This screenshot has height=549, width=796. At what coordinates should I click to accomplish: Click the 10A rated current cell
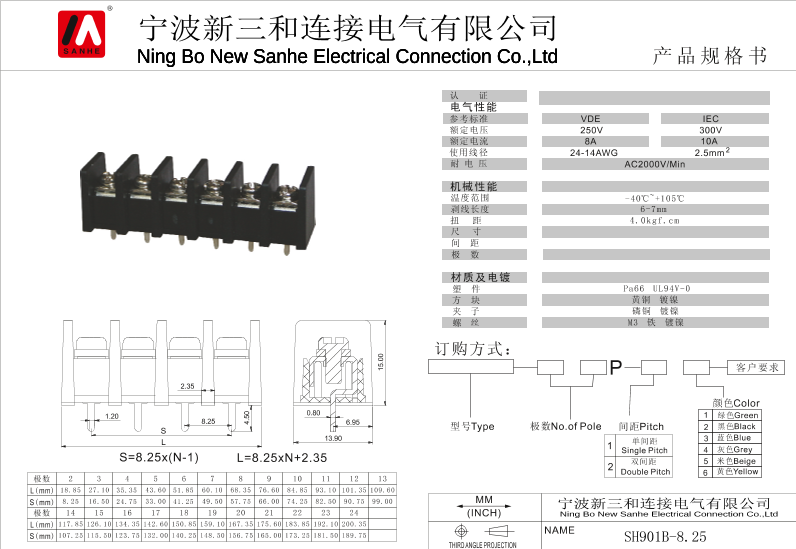click(x=709, y=142)
